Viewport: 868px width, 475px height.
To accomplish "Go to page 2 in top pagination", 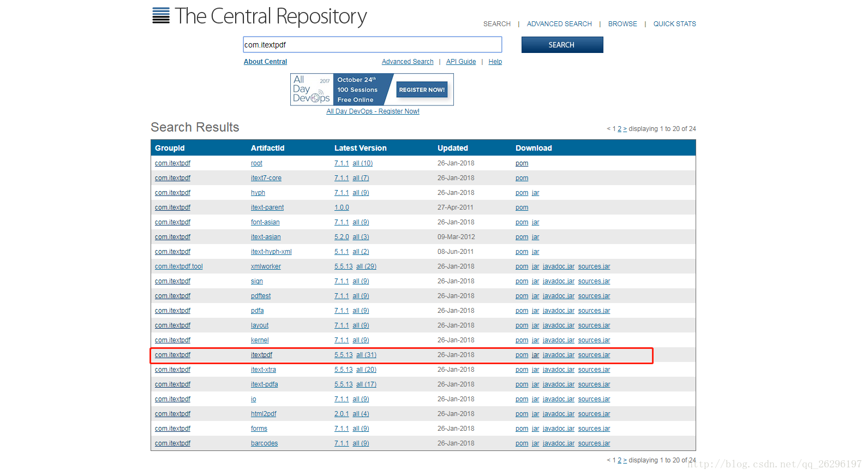I will coord(619,129).
